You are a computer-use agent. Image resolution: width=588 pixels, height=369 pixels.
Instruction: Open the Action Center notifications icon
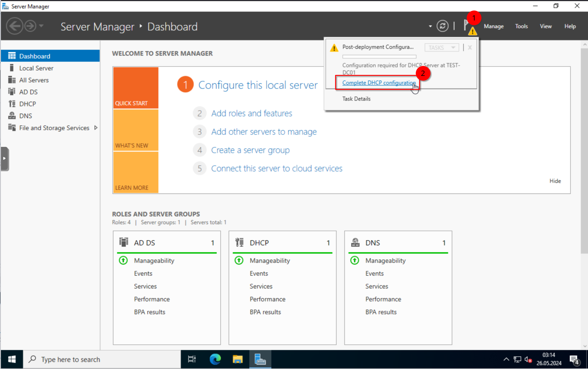[x=574, y=360]
